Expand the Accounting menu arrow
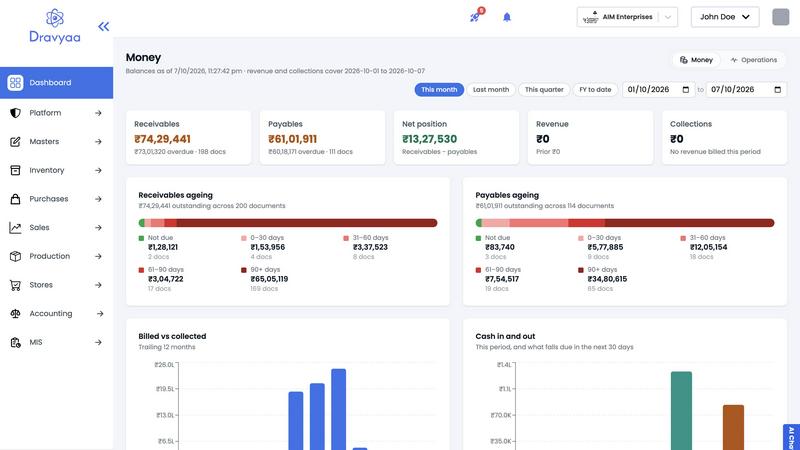Image resolution: width=800 pixels, height=450 pixels. (x=99, y=313)
